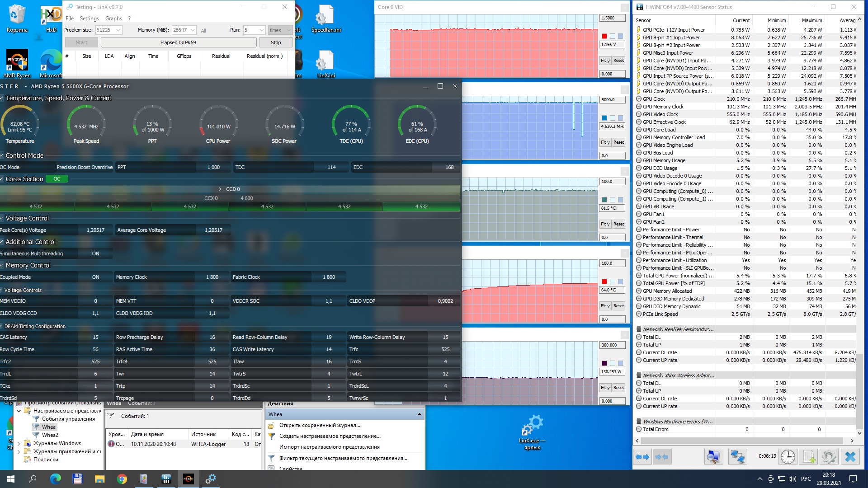Toggle Simultaneous Multithreading ON setting

tap(95, 253)
